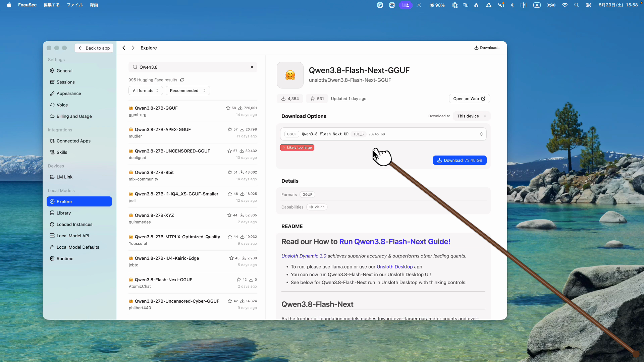The width and height of the screenshot is (644, 362).
Task: Open Control Center in menu bar
Action: point(588,5)
